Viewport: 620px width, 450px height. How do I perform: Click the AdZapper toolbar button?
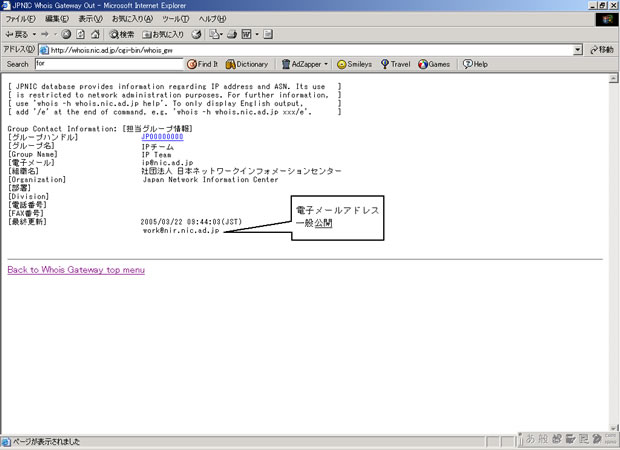pos(302,64)
